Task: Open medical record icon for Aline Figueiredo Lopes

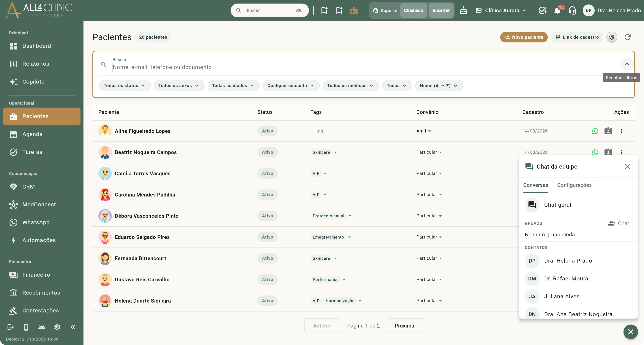Action: 608,131
